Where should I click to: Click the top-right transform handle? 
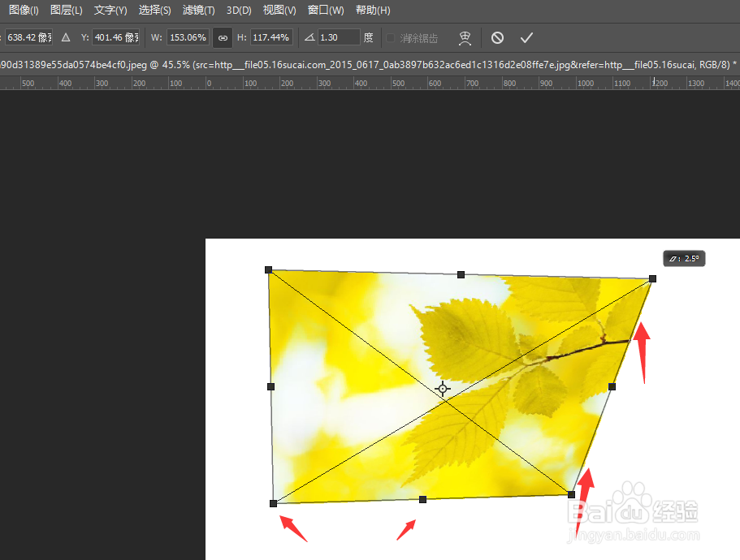653,278
